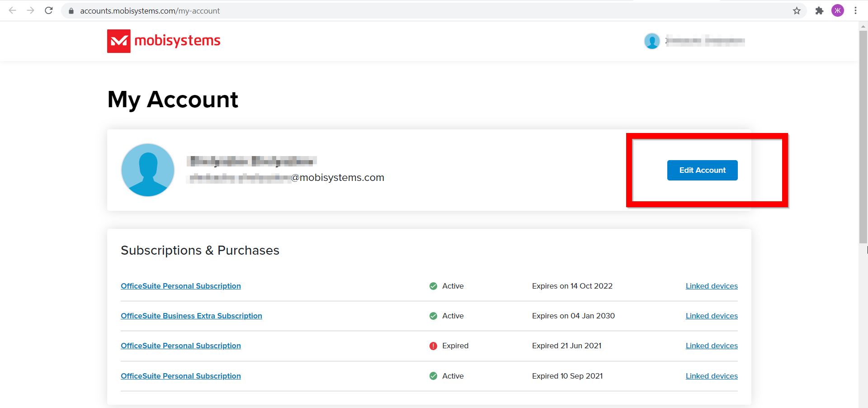This screenshot has width=868, height=408.
Task: Click the green Active check icon, first row
Action: pyautogui.click(x=433, y=286)
